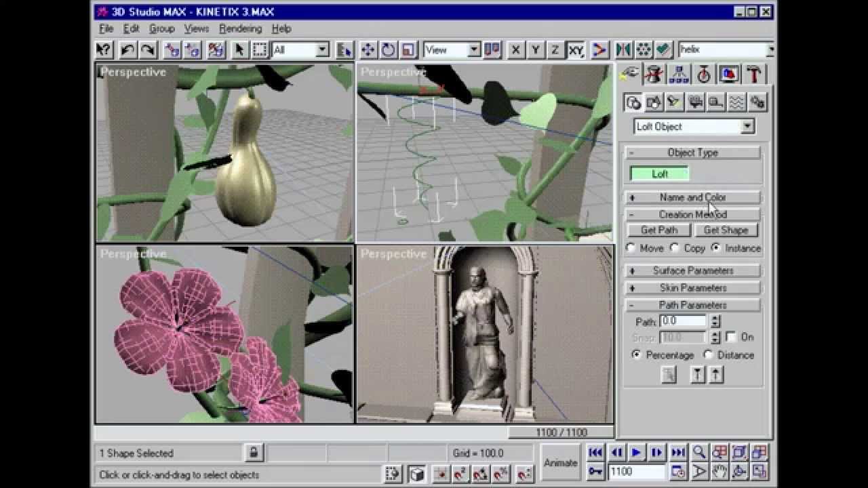
Task: Click the Align tool icon
Action: [664, 49]
